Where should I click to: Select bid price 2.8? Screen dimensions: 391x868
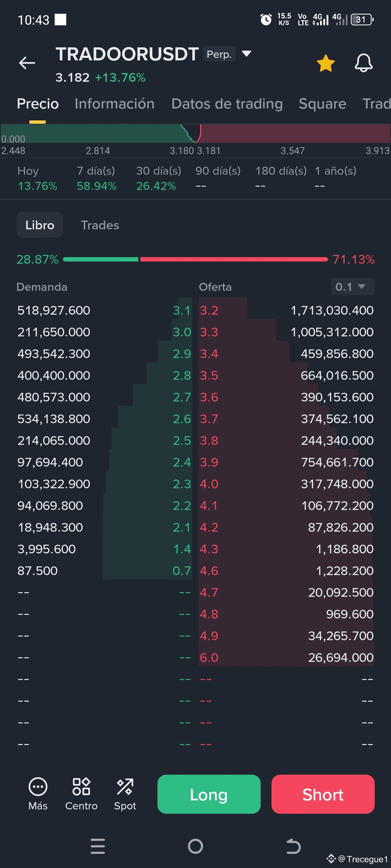pos(182,375)
